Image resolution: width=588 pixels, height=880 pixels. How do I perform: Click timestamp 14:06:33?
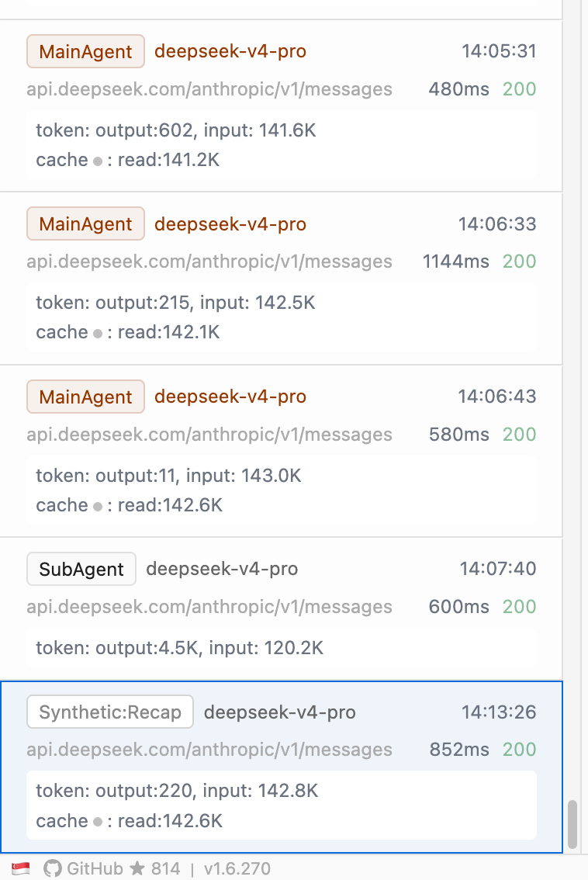tap(497, 224)
